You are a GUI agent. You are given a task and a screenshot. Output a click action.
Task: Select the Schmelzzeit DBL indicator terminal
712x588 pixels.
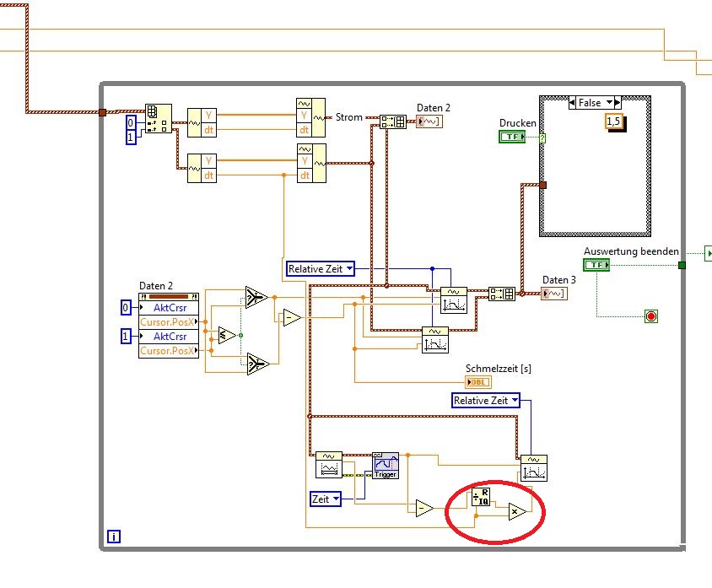(x=478, y=382)
